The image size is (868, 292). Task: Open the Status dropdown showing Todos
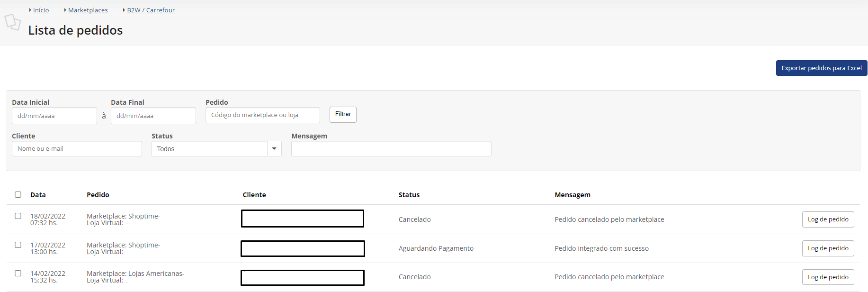coord(216,149)
